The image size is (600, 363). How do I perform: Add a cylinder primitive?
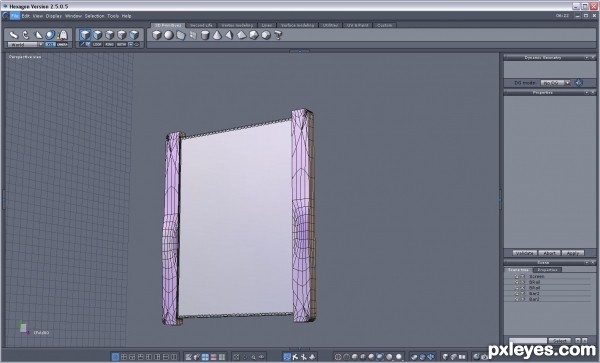(205, 35)
